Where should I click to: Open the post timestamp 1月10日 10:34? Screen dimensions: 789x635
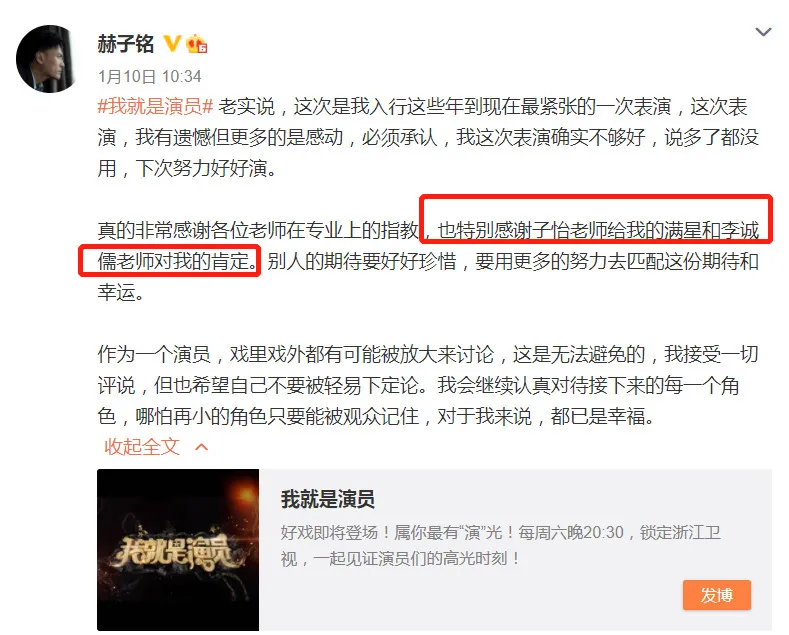coord(149,76)
